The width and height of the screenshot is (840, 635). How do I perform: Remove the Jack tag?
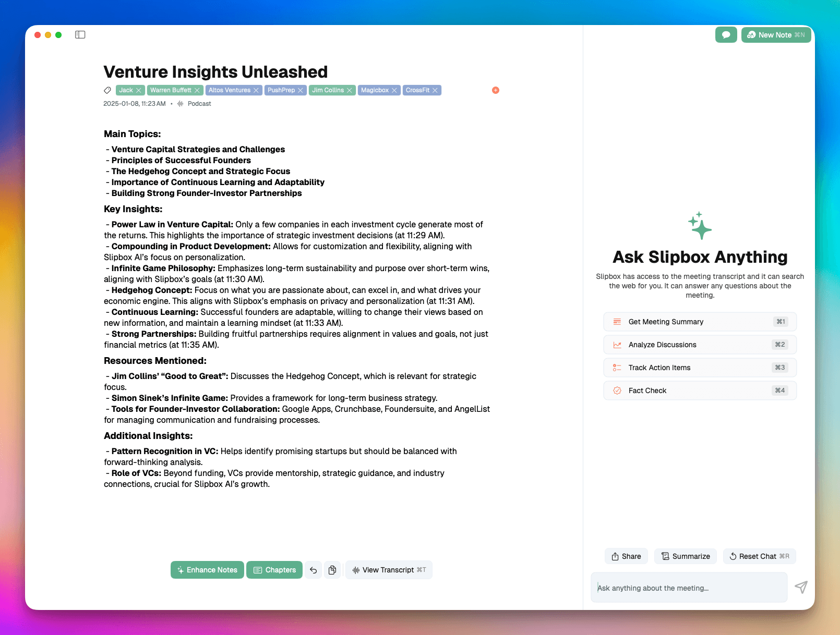(x=139, y=90)
